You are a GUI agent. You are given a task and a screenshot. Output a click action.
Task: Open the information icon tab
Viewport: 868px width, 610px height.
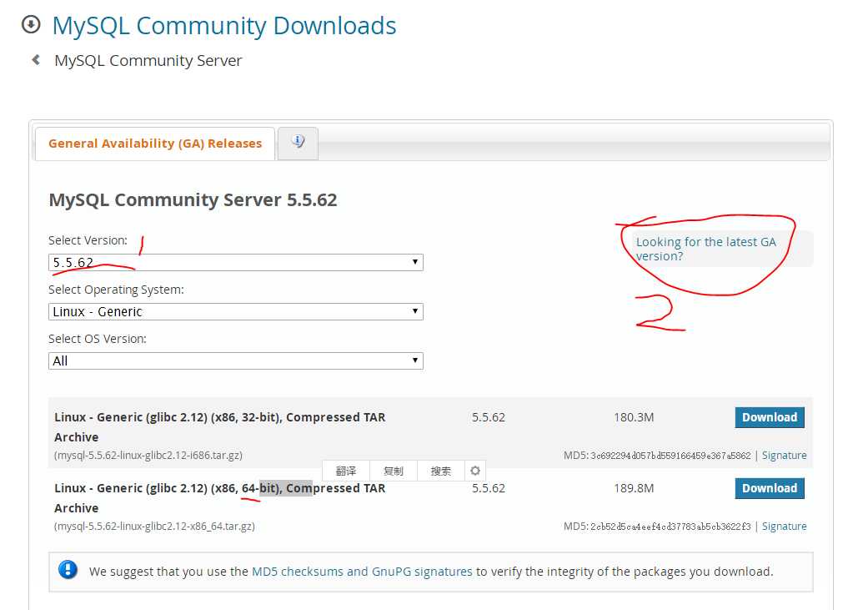pyautogui.click(x=298, y=142)
